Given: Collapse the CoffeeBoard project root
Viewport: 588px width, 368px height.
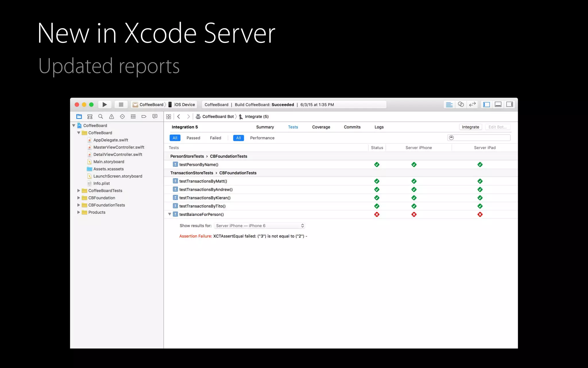Looking at the screenshot, I should (x=74, y=126).
